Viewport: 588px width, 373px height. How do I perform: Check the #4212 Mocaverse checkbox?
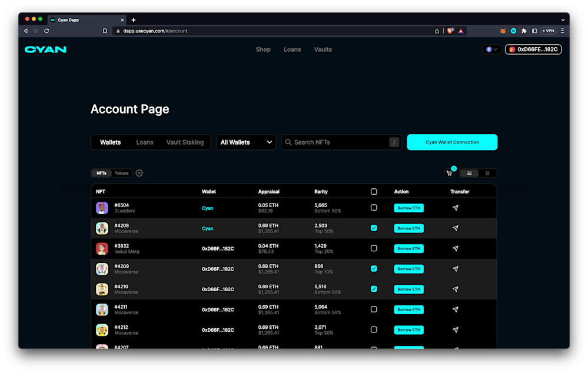pyautogui.click(x=374, y=329)
